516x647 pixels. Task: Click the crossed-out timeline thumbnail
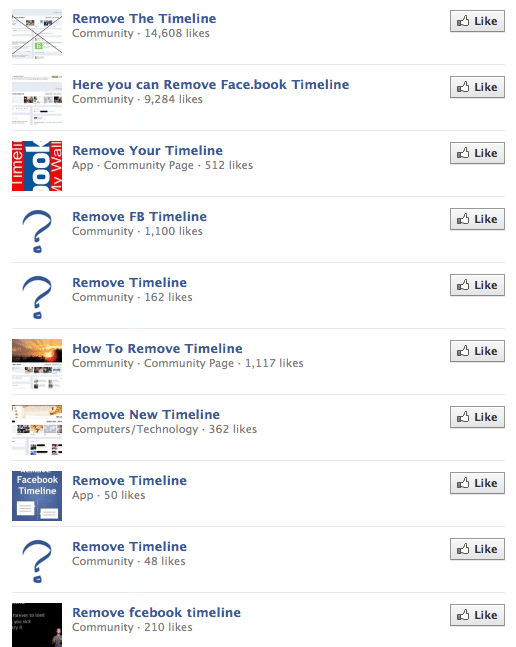(x=37, y=34)
